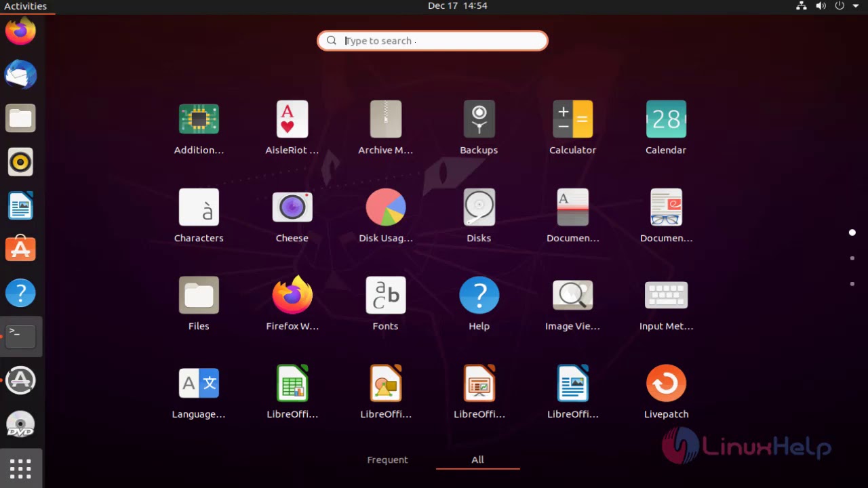Click Firefox icon in the dock
The height and width of the screenshot is (488, 868).
tap(20, 31)
